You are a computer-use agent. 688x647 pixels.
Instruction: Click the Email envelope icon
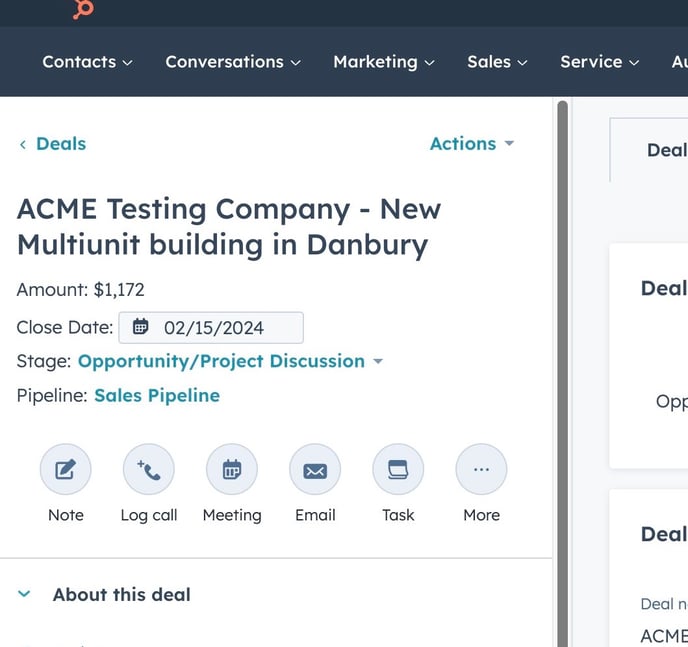point(315,470)
